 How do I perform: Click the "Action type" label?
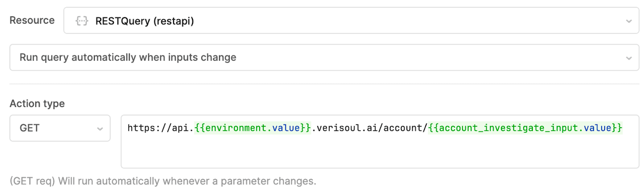coord(37,104)
